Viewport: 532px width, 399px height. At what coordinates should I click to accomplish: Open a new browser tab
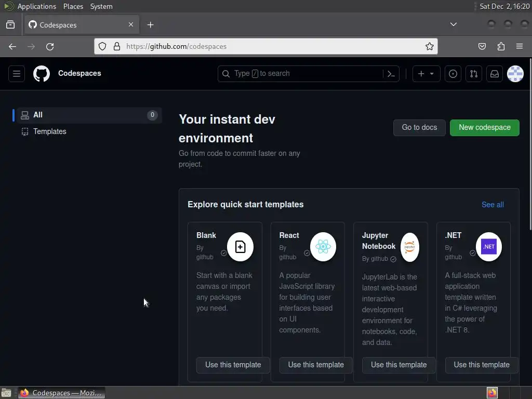click(x=150, y=25)
